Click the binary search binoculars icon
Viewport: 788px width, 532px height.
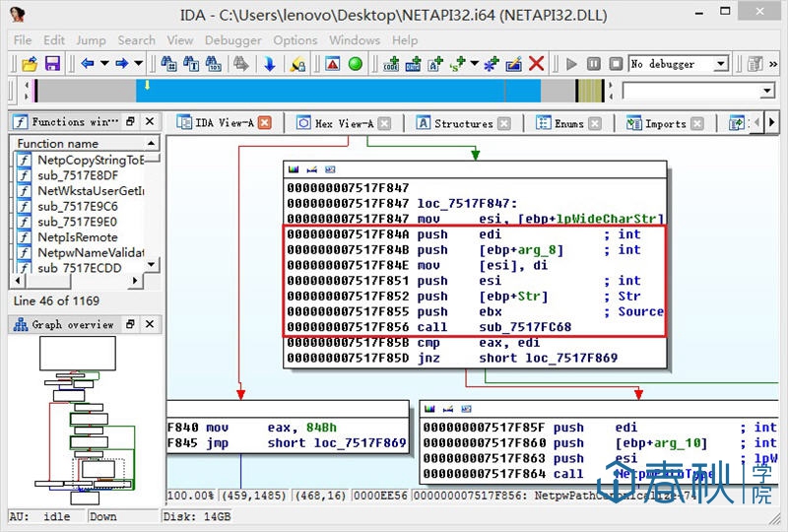(x=214, y=64)
